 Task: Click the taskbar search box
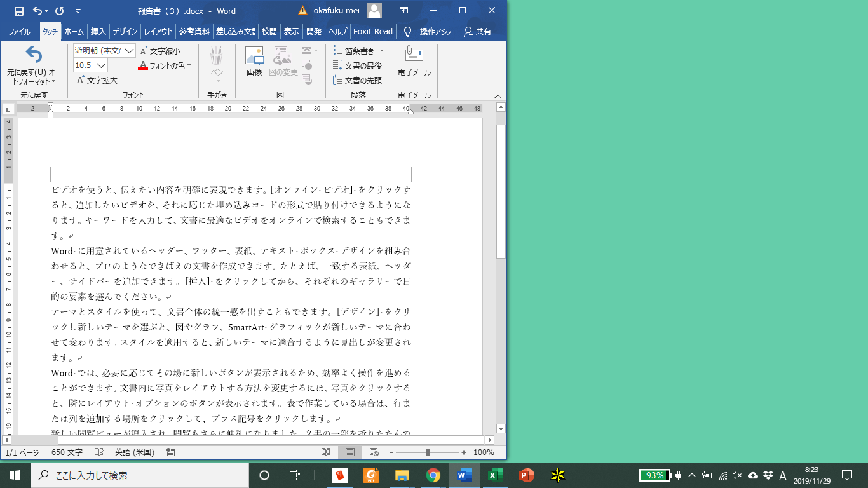[140, 475]
